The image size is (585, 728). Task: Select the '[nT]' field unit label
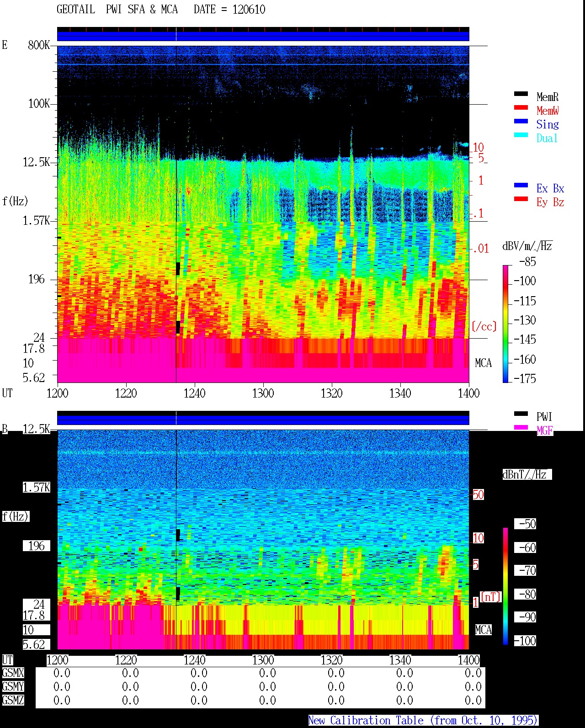(x=491, y=597)
